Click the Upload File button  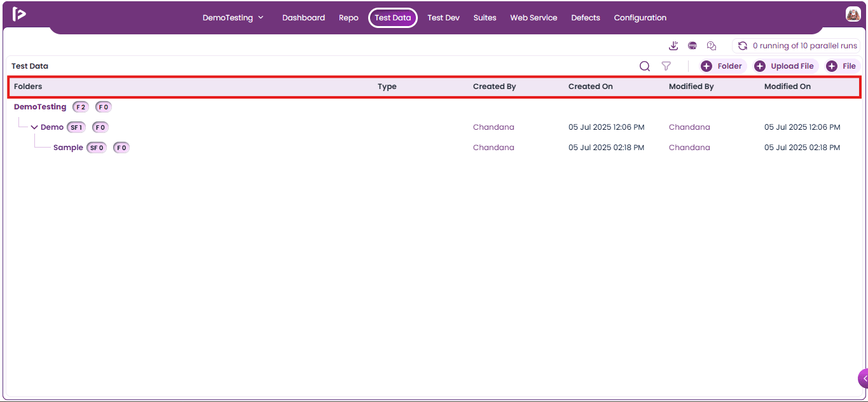[785, 66]
